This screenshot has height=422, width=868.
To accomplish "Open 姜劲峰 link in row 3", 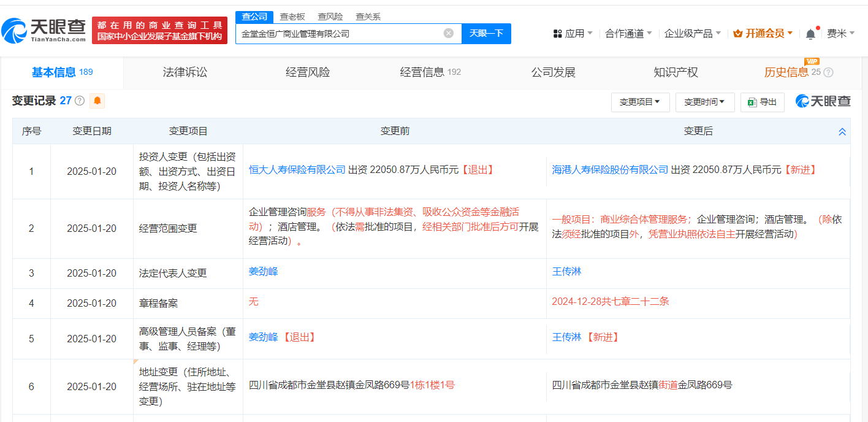I will (x=263, y=271).
